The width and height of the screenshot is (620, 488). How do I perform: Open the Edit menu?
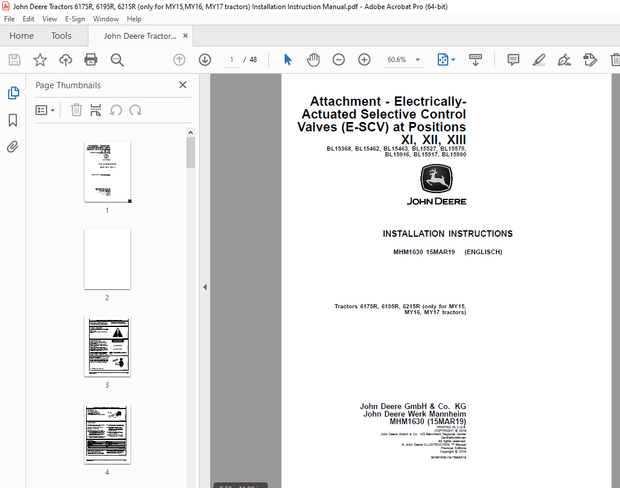(28, 19)
